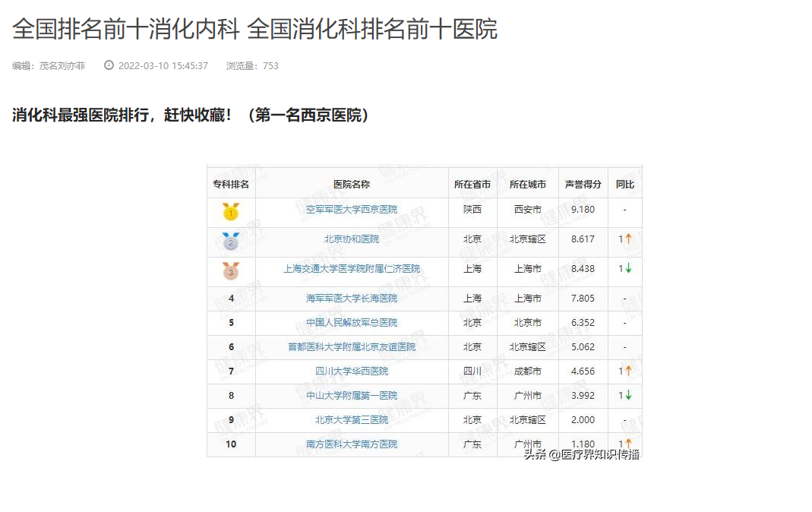
Task: Click the orange up arrow in 北京协和医院 row
Action: [628, 239]
